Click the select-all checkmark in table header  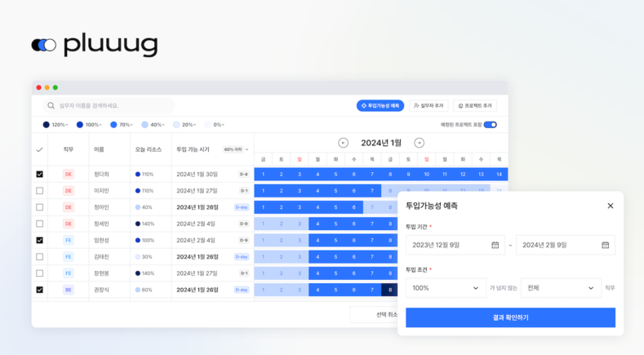click(39, 149)
